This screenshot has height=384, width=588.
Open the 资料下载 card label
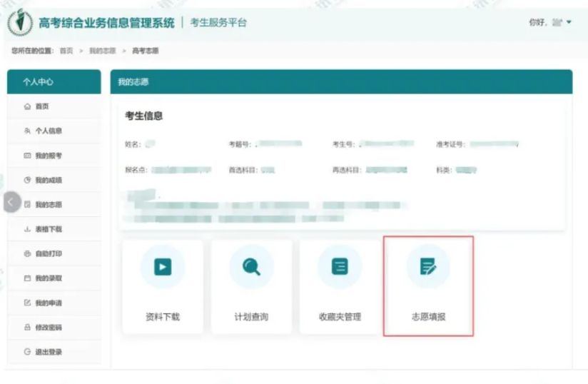[x=163, y=317]
